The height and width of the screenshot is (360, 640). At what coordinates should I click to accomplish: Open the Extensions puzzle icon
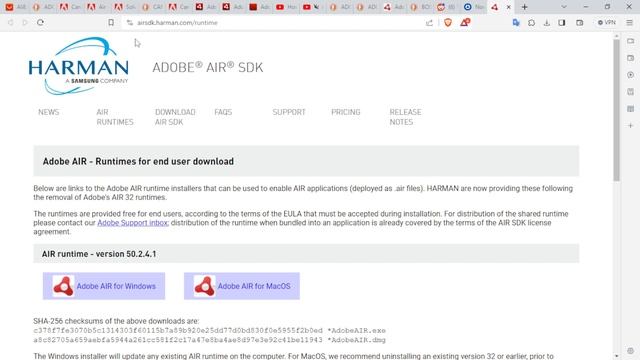[531, 23]
